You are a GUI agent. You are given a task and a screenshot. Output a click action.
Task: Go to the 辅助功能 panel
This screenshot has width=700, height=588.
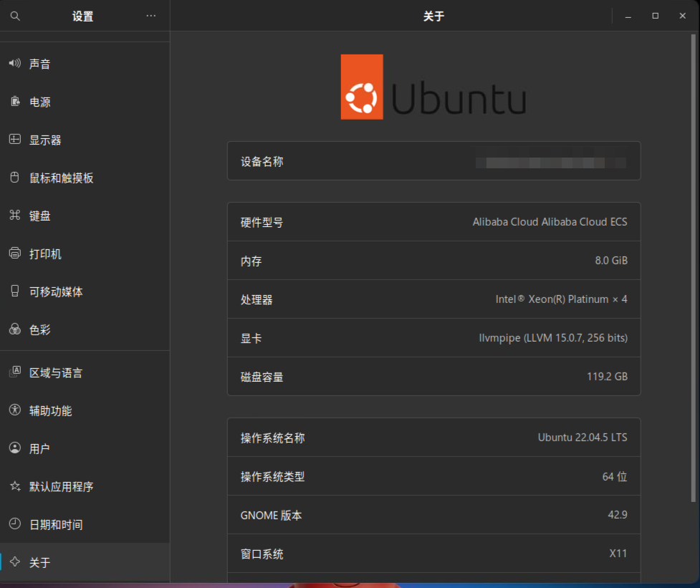pos(85,410)
